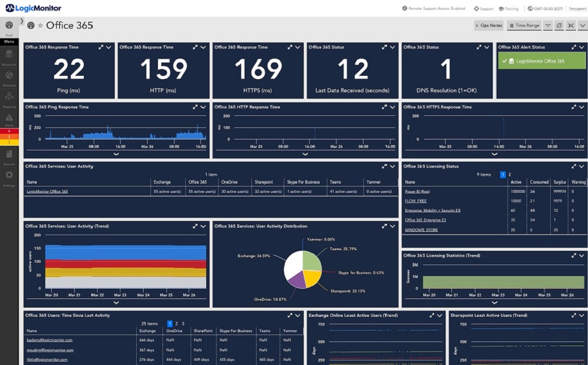Open the FLOW_FREE license link
The width and height of the screenshot is (588, 365).
coord(416,201)
